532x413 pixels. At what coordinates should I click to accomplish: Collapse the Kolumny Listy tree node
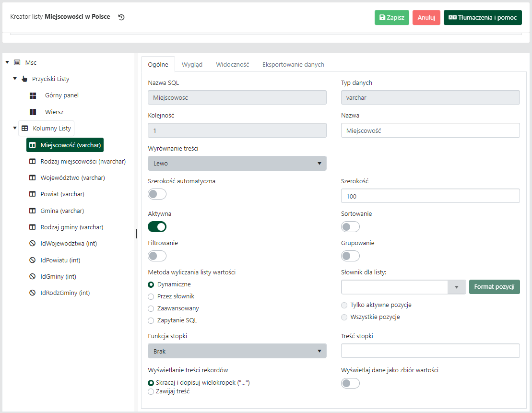click(15, 129)
